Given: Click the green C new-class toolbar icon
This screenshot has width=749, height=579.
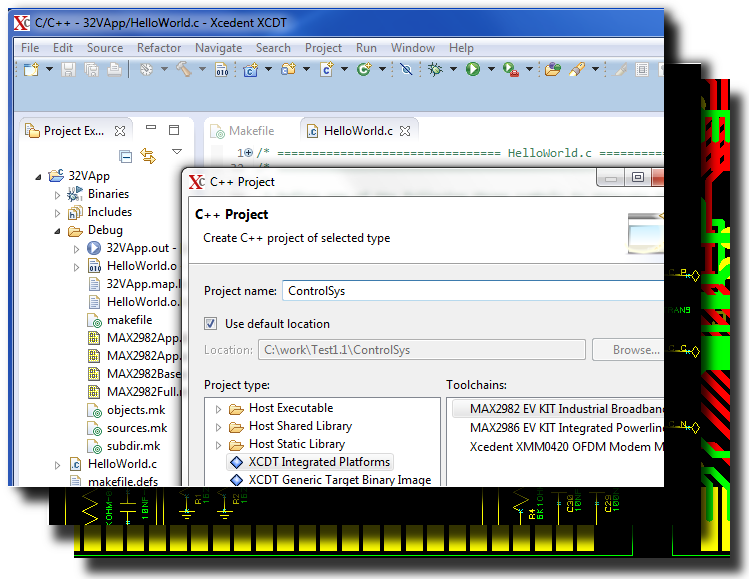Looking at the screenshot, I should pyautogui.click(x=364, y=70).
